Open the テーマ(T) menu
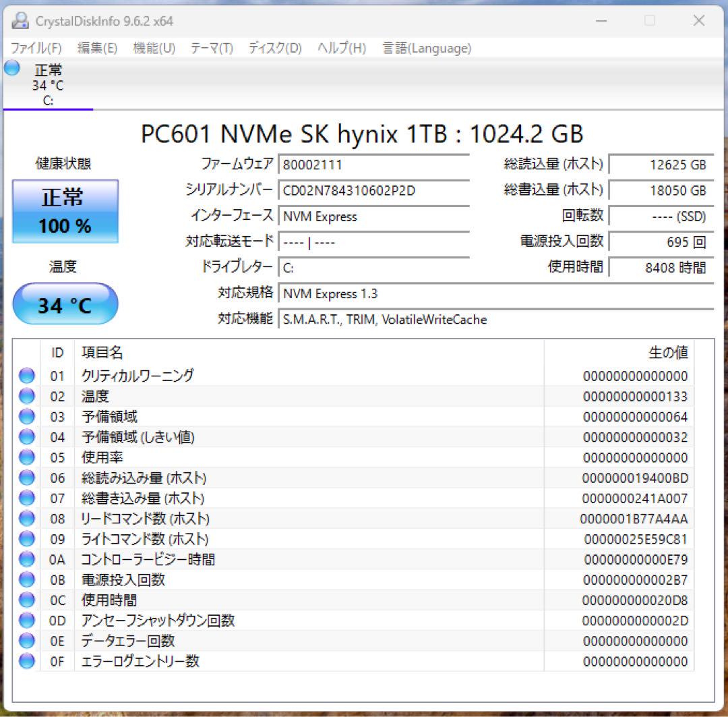The height and width of the screenshot is (717, 728). [x=212, y=48]
